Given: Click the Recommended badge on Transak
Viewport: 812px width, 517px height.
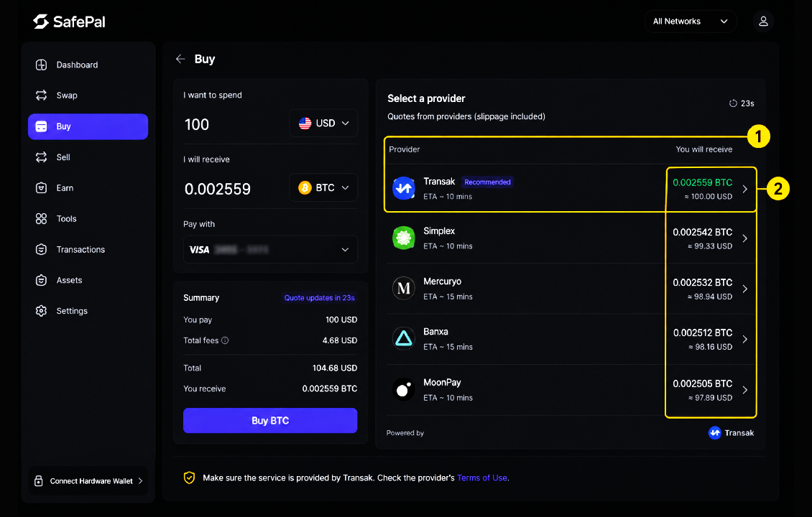Looking at the screenshot, I should coord(487,182).
